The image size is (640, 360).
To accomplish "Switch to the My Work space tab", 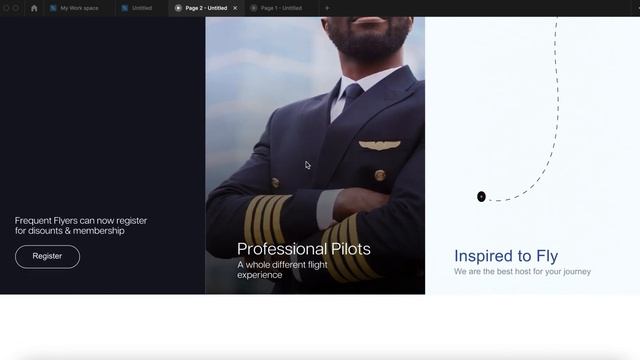I will tap(79, 8).
